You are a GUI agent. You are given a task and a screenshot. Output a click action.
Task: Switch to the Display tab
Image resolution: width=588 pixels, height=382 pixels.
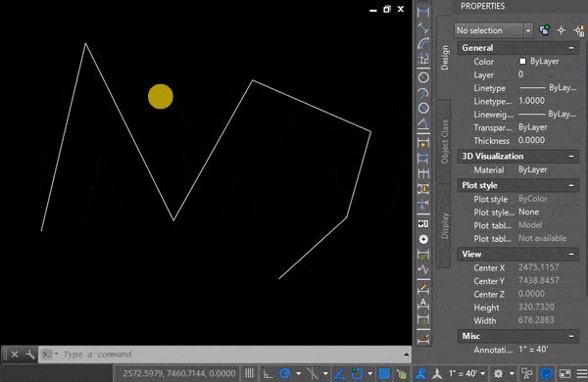(x=445, y=225)
